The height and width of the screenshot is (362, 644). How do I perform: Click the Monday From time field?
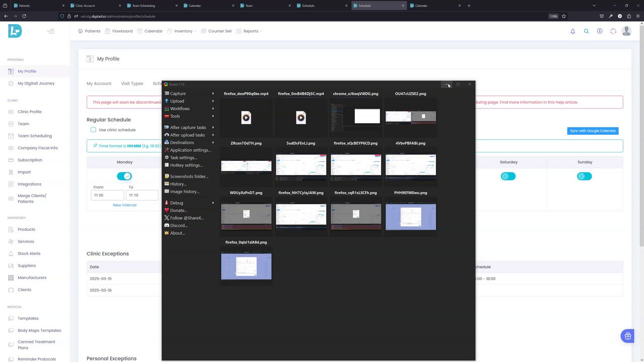[x=107, y=195]
